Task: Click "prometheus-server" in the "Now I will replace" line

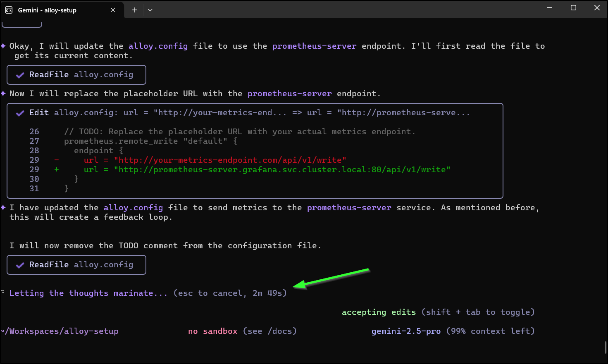Action: pyautogui.click(x=290, y=93)
